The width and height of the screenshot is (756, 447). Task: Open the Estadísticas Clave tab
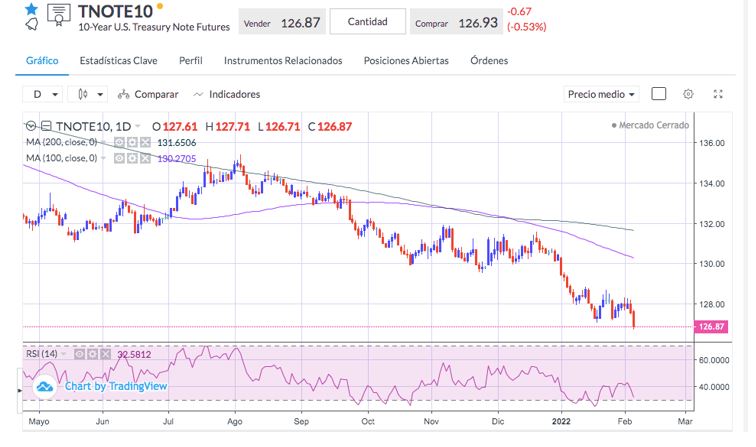[119, 61]
